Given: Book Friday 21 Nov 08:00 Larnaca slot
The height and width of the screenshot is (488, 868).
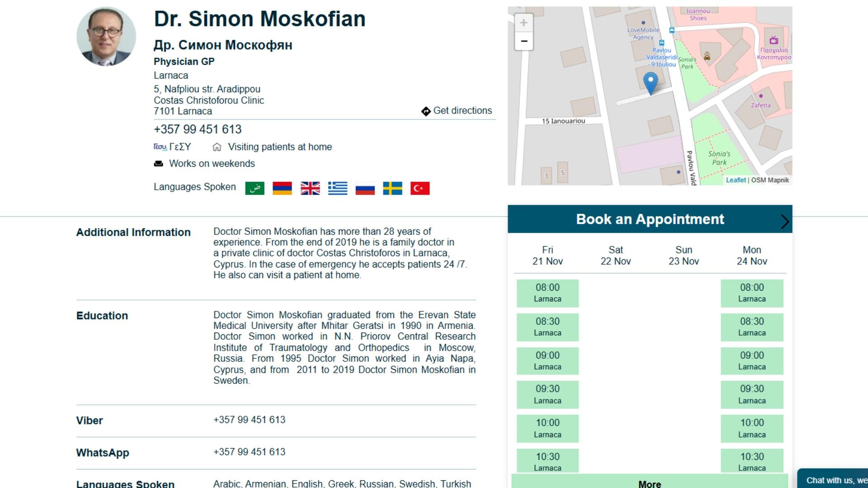Looking at the screenshot, I should [547, 293].
